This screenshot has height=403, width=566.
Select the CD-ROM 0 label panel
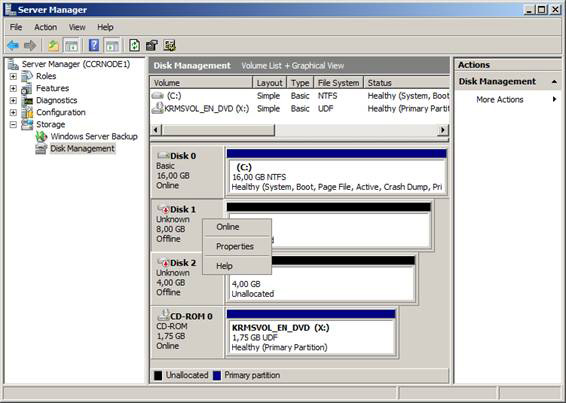pos(187,332)
